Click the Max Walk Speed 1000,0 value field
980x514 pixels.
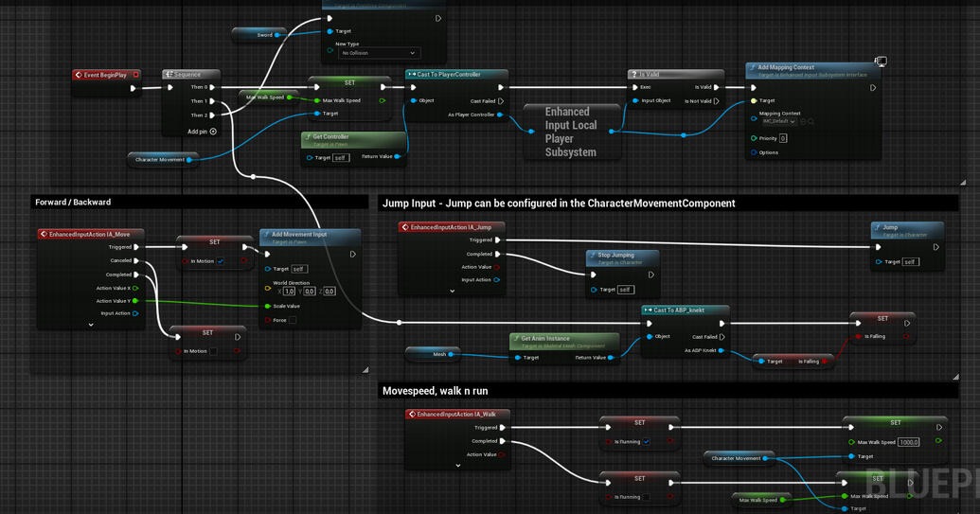pos(908,442)
